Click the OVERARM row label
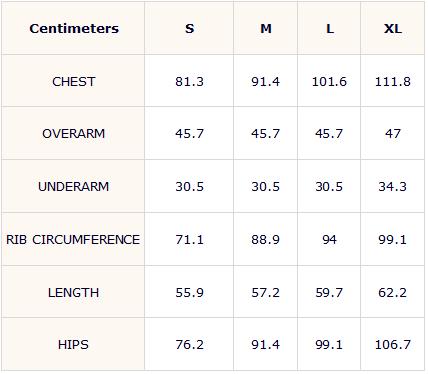 pos(74,134)
